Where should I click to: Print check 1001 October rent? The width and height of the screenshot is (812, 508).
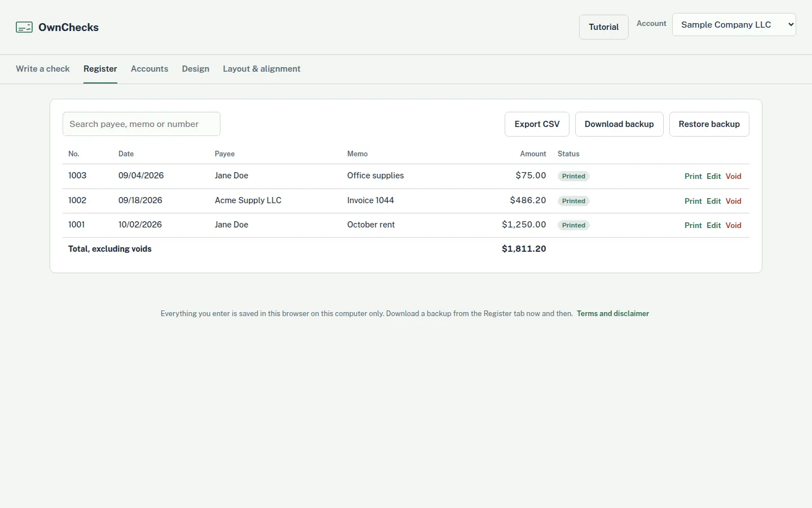693,225
